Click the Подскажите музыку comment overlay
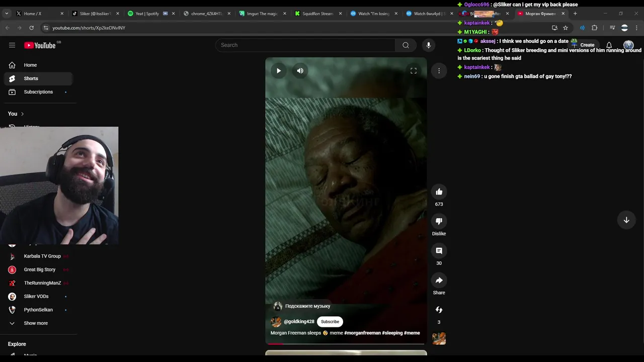 point(302,306)
